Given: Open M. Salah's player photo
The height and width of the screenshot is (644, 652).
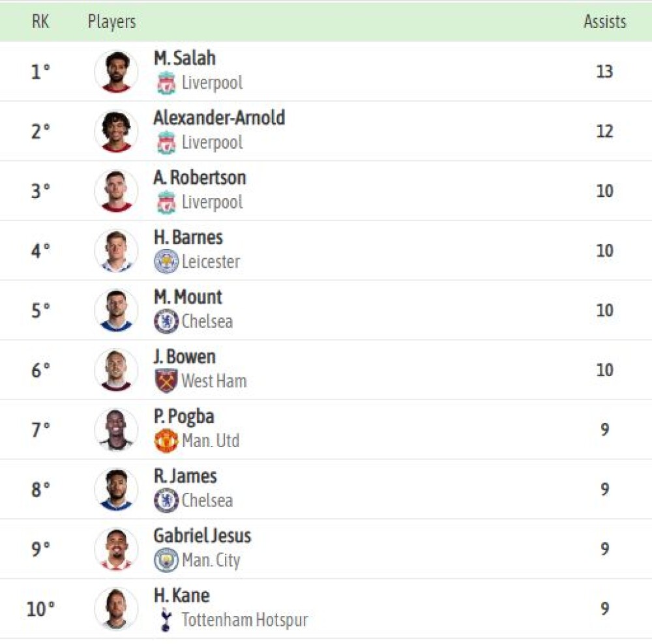Looking at the screenshot, I should tap(116, 72).
